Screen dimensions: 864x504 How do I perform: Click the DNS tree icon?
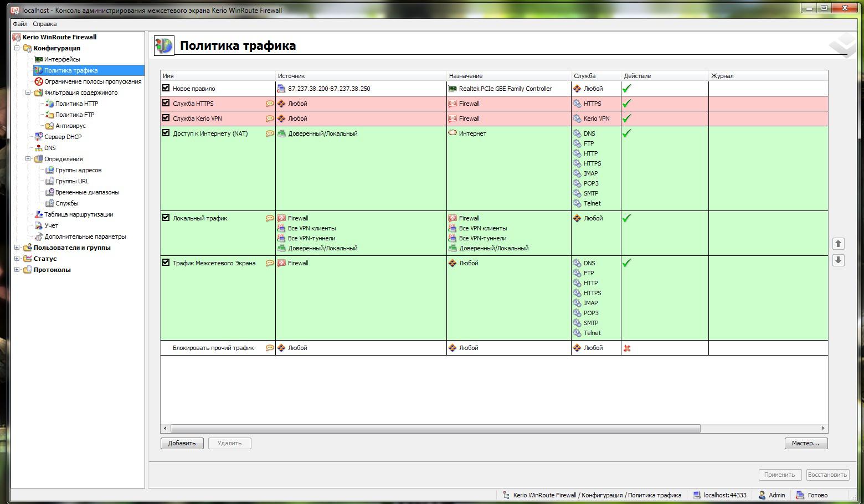click(39, 148)
